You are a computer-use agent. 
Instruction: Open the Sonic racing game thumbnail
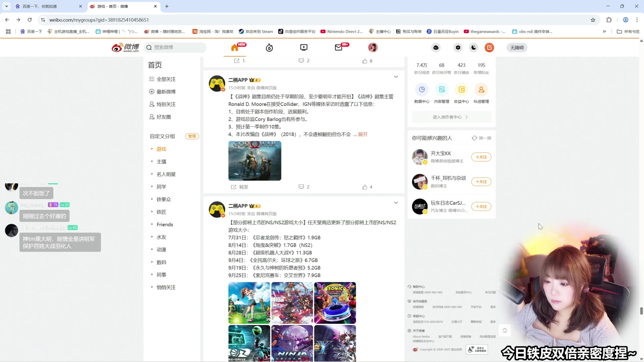point(335,303)
